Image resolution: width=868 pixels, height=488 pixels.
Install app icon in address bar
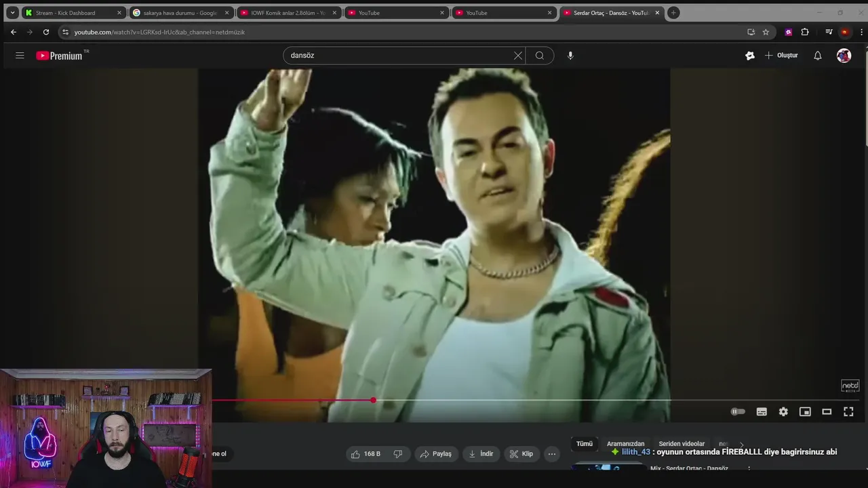pyautogui.click(x=751, y=32)
